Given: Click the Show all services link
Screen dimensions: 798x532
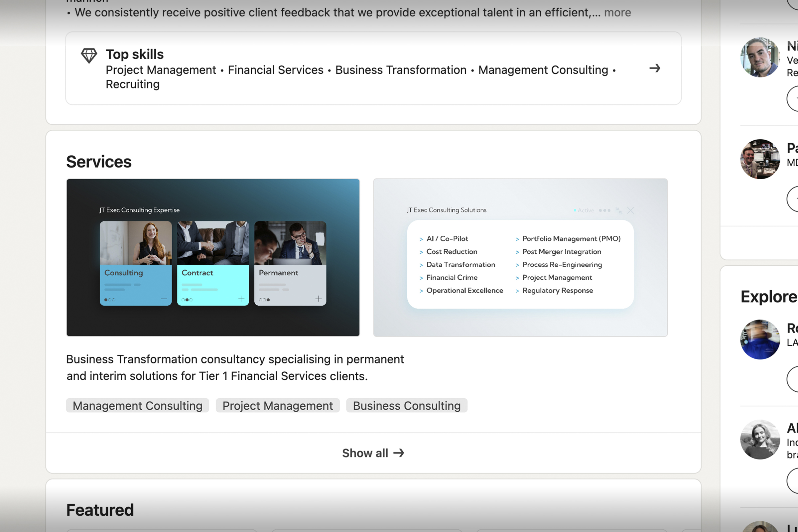Looking at the screenshot, I should coord(373,453).
